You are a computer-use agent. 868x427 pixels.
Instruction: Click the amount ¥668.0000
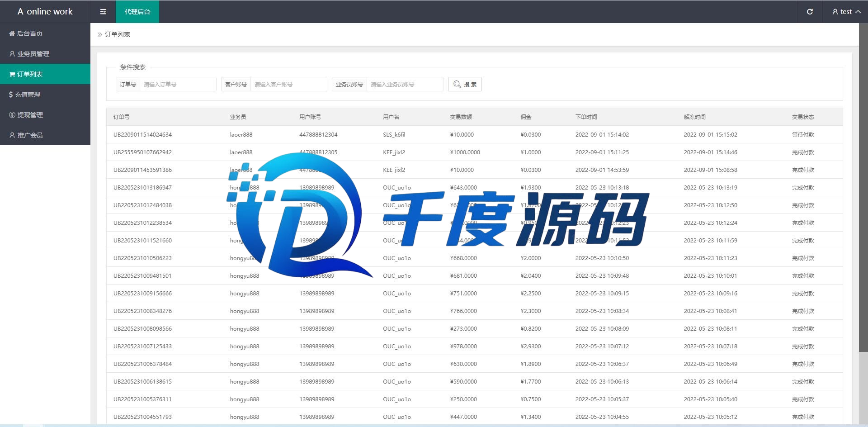pos(463,258)
